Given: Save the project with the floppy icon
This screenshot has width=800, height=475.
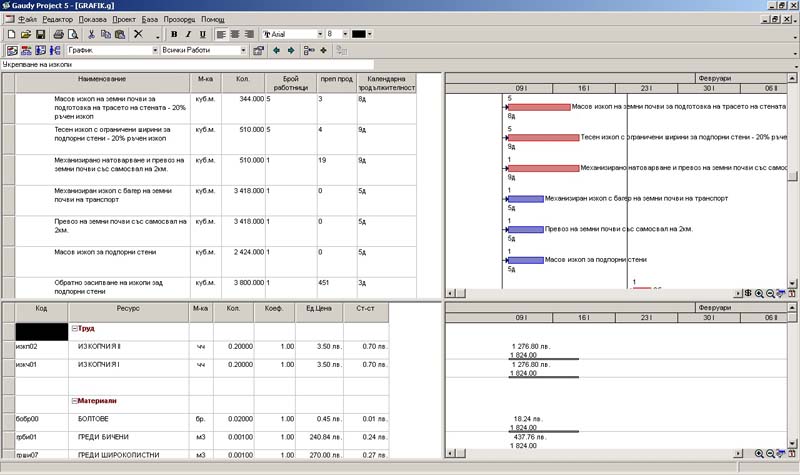Looking at the screenshot, I should point(40,34).
